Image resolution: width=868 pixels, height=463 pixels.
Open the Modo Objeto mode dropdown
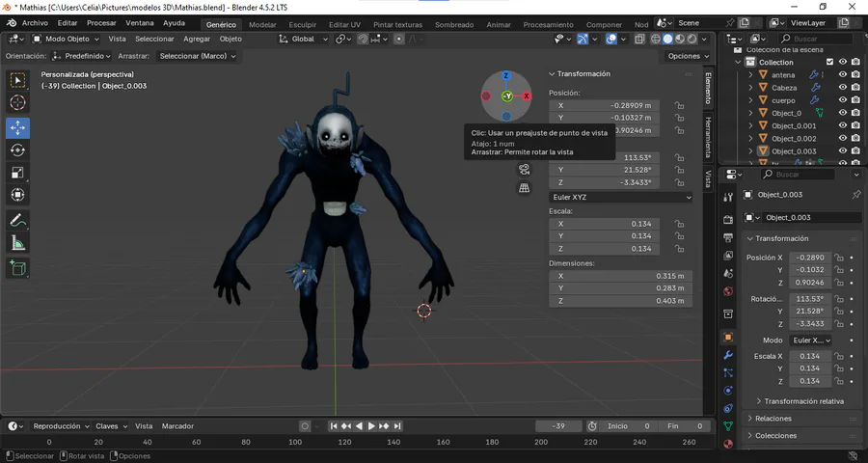[67, 39]
